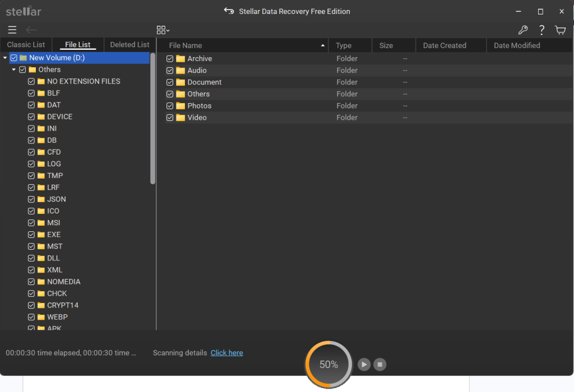Select the CRYPT14 tree item

tap(63, 305)
